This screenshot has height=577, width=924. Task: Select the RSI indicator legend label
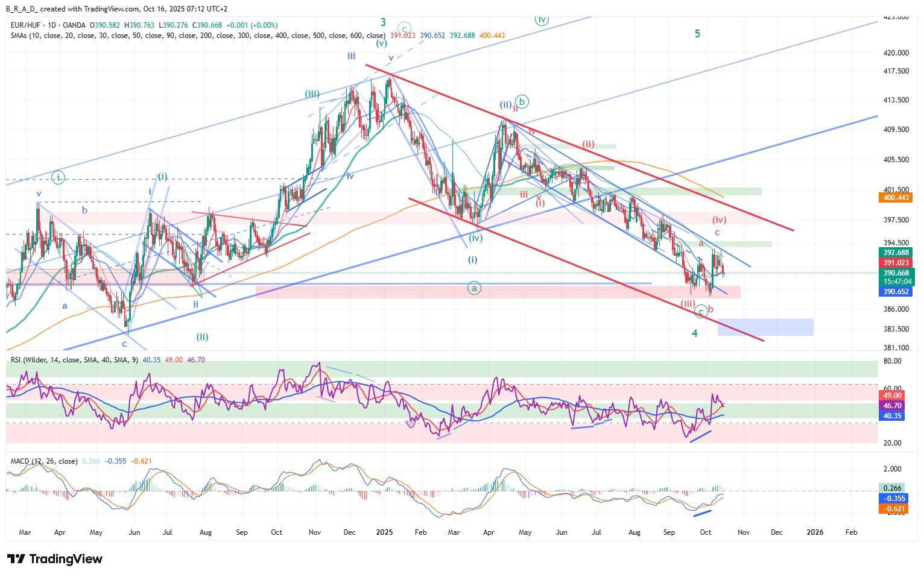tap(74, 360)
